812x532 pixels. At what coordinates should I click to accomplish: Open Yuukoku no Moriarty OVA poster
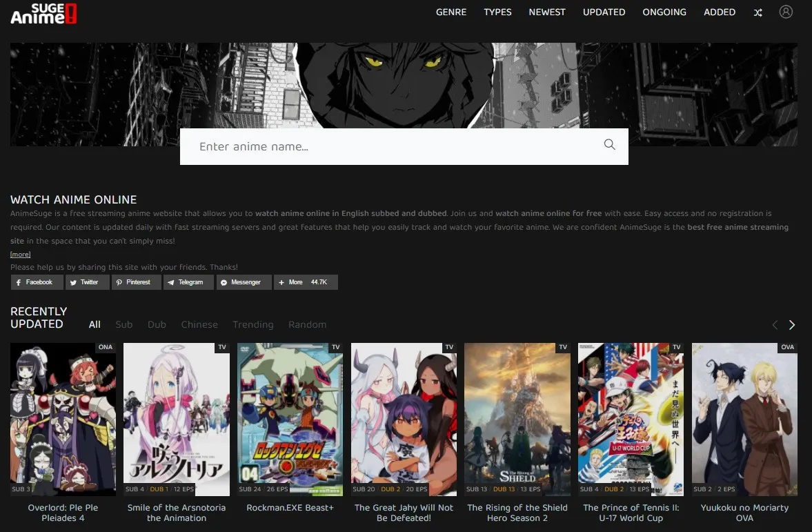744,419
